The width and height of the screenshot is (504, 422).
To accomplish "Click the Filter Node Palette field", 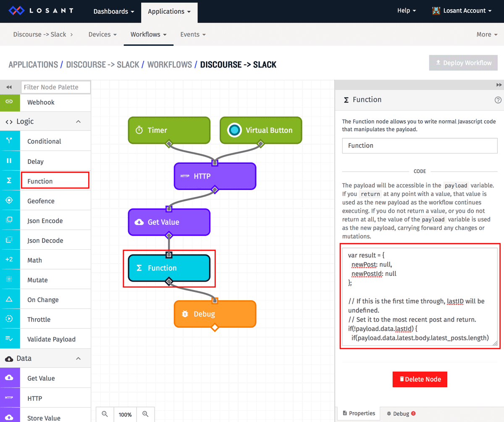I will click(x=56, y=87).
